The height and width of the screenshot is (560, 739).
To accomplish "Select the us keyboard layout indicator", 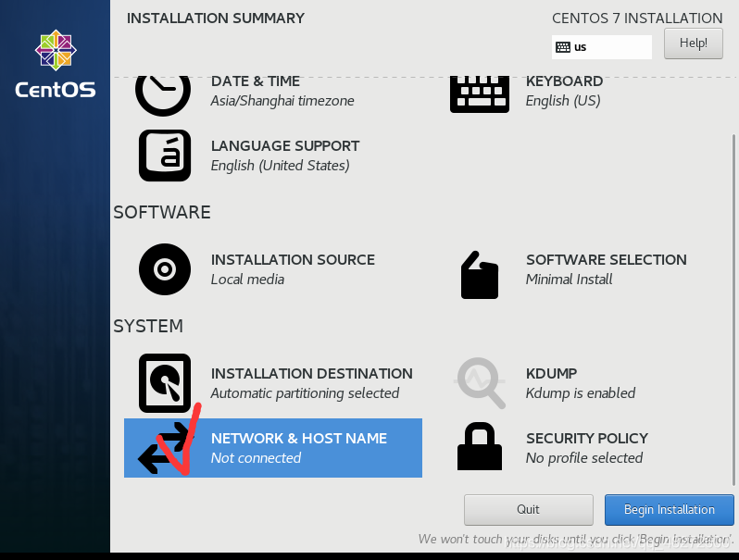I will pos(601,47).
